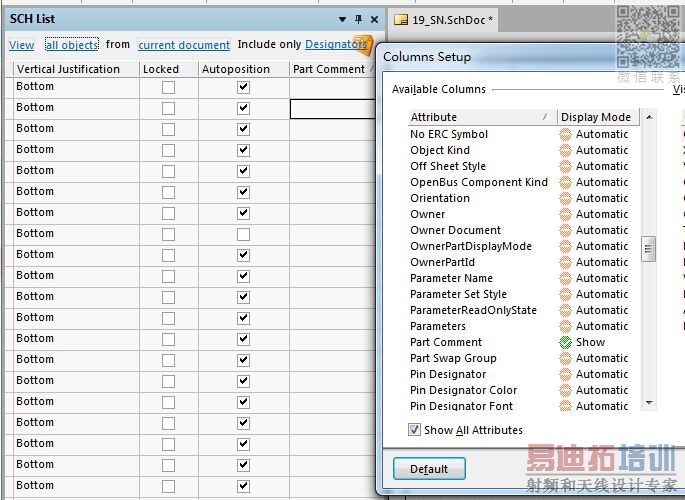685x500 pixels.
Task: Click the display mode icon for OwnerPartDisplayMode
Action: 565,246
